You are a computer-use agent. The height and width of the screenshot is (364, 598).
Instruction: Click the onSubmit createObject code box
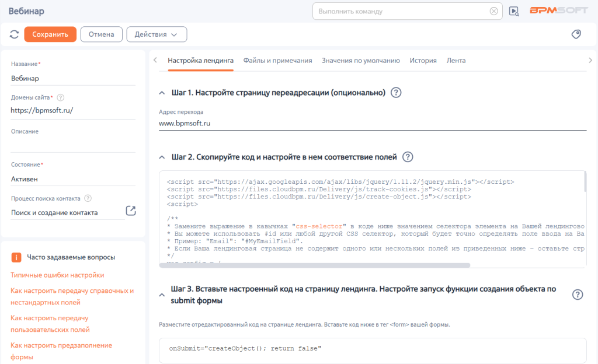(x=373, y=351)
